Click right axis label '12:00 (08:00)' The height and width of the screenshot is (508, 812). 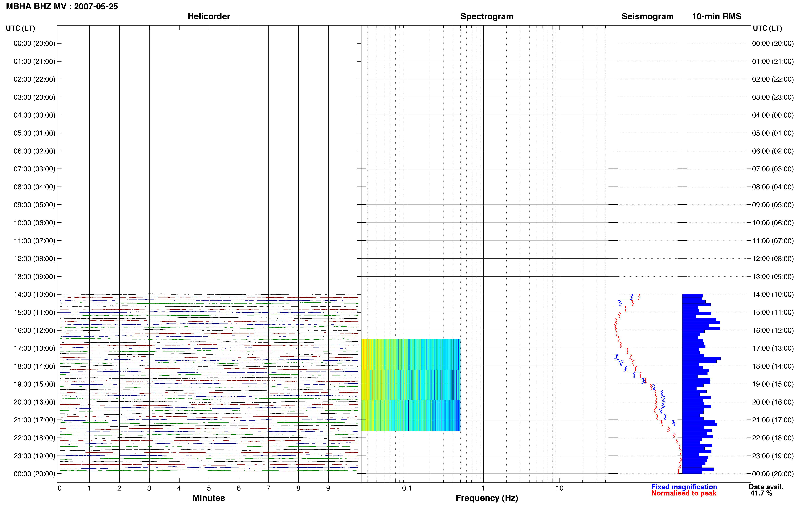pyautogui.click(x=773, y=258)
